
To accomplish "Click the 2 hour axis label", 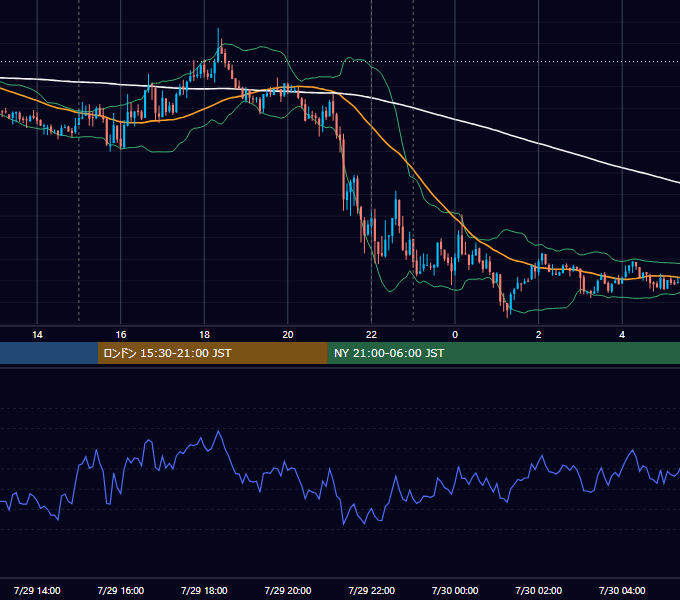I will click(539, 335).
